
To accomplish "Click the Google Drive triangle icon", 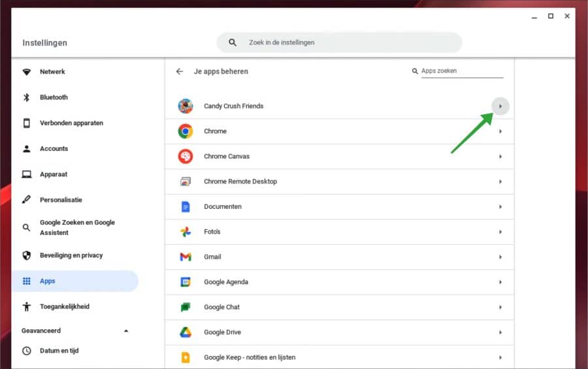I will click(x=186, y=332).
